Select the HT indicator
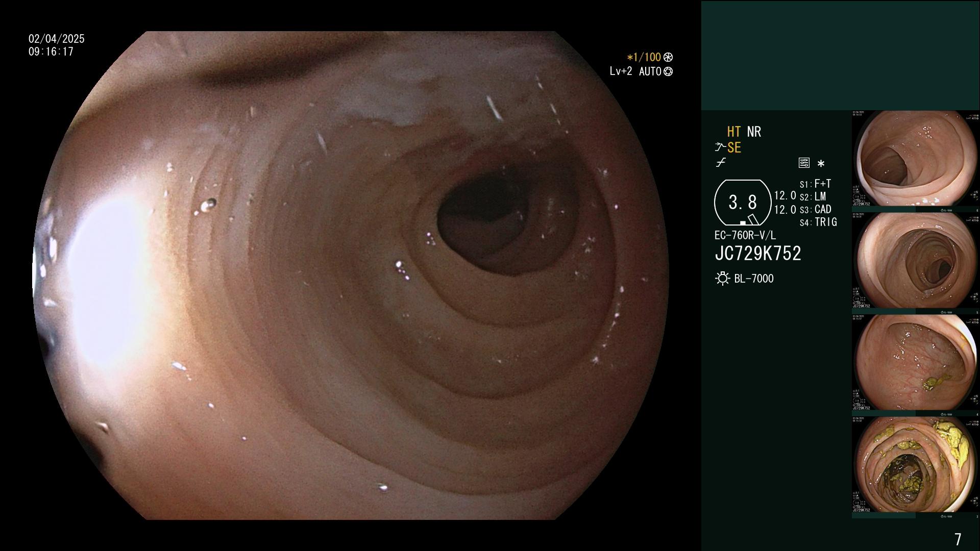 [x=734, y=132]
